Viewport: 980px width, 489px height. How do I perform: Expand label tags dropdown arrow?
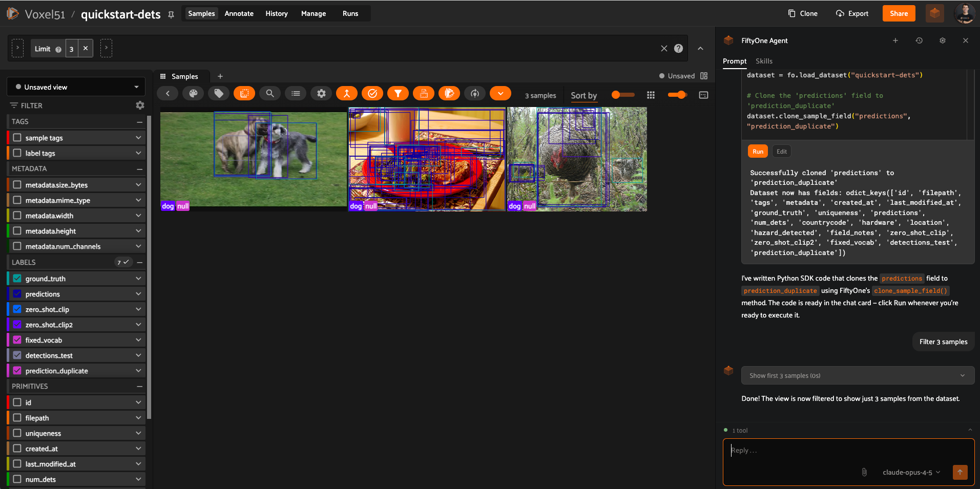[x=138, y=153]
